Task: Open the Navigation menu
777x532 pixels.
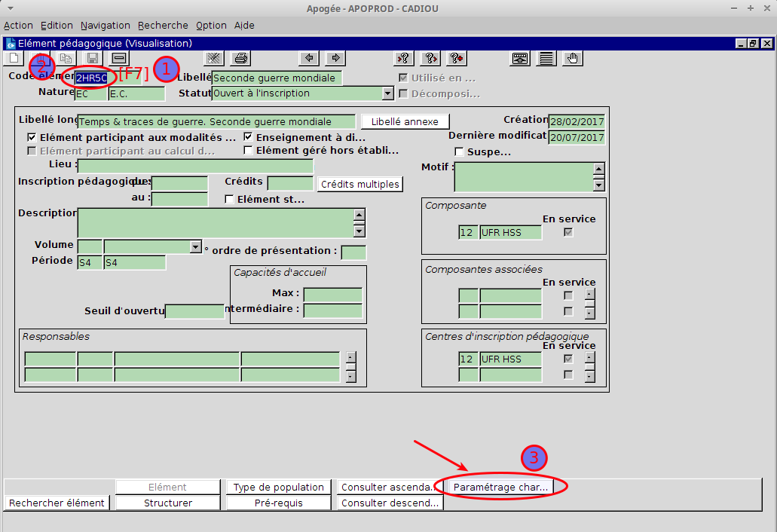Action: click(105, 25)
